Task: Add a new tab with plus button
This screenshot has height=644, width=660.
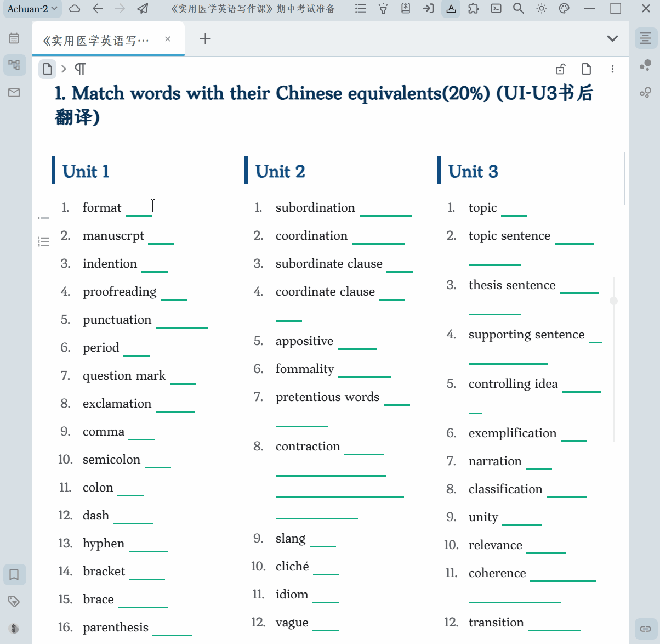Action: coord(205,39)
